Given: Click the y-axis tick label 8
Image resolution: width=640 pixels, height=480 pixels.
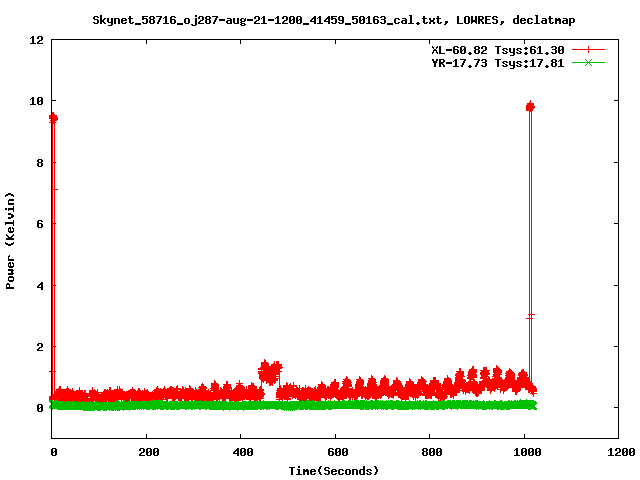Looking at the screenshot, I should tap(40, 163).
